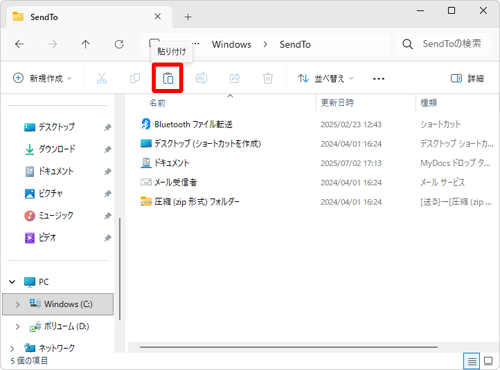This screenshot has height=370, width=500.
Task: Click the Paste (貼り付け) toolbar icon
Action: tap(168, 78)
